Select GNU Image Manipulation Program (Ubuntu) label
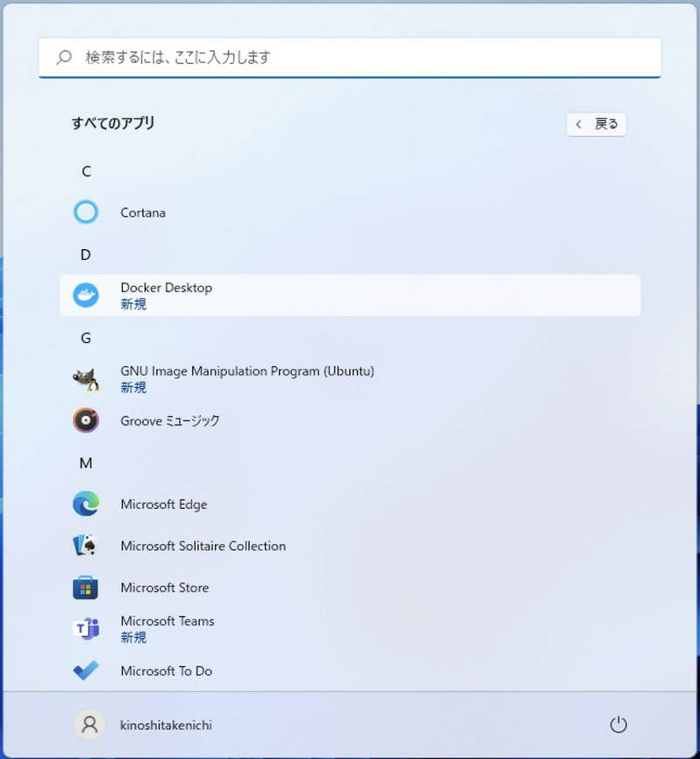The image size is (700, 759). [x=247, y=371]
